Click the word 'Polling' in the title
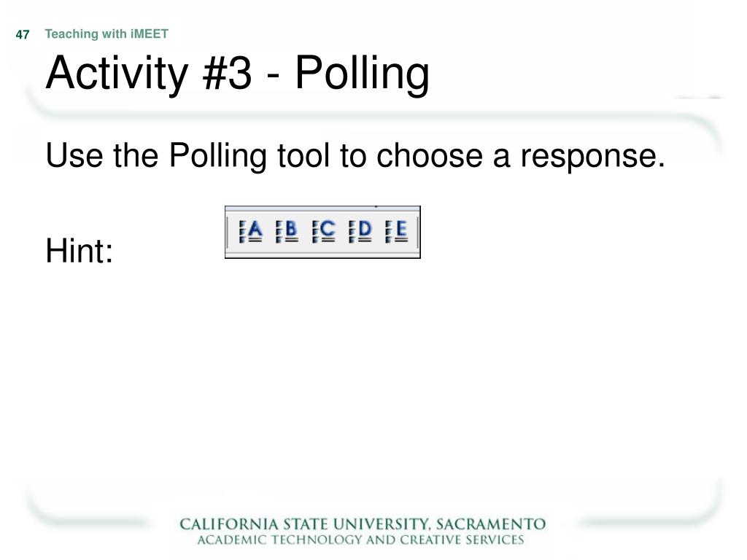The width and height of the screenshot is (747, 560). (x=363, y=74)
